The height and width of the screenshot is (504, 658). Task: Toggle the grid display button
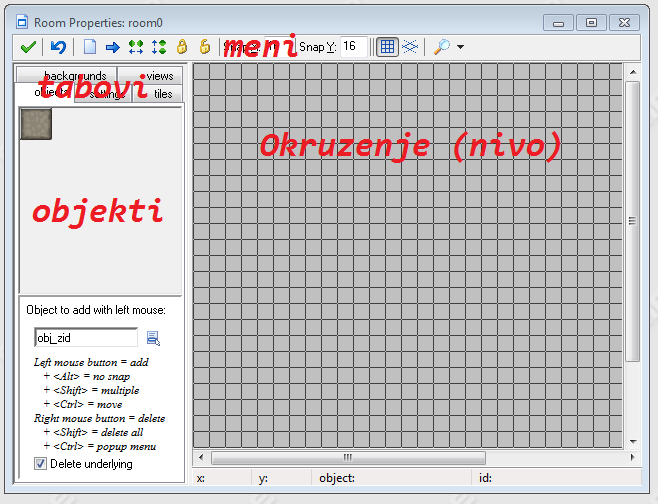tap(387, 47)
